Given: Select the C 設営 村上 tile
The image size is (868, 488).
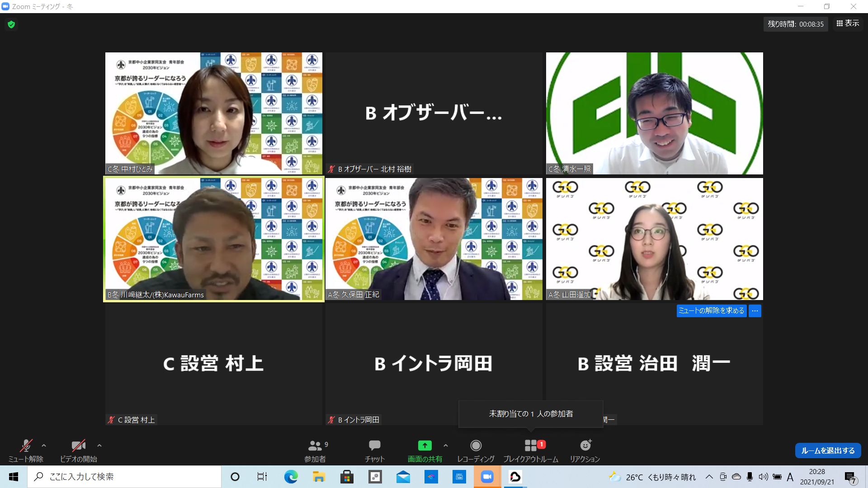Looking at the screenshot, I should click(214, 364).
